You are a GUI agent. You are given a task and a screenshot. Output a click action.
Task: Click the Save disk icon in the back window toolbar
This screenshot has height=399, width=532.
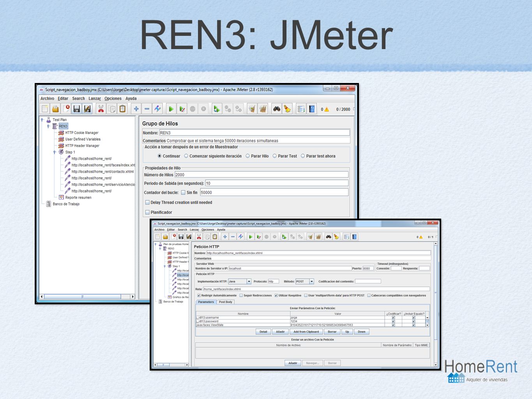point(76,109)
